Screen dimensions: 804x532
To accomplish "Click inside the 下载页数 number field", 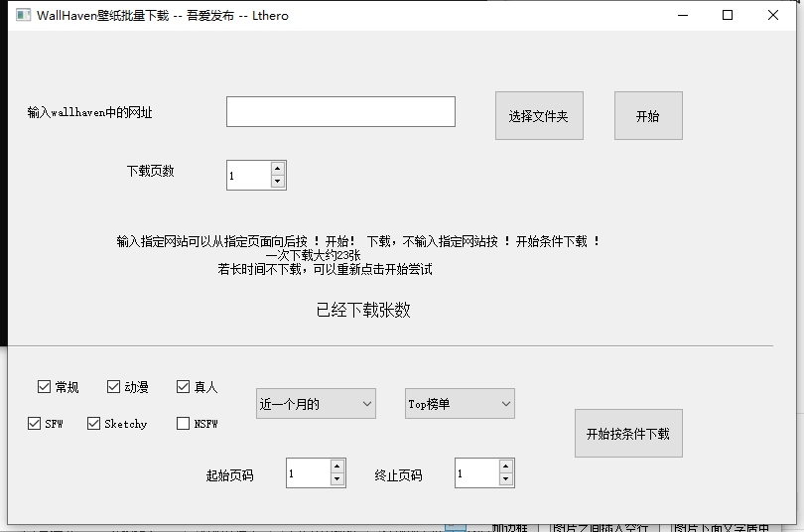I will tap(249, 176).
